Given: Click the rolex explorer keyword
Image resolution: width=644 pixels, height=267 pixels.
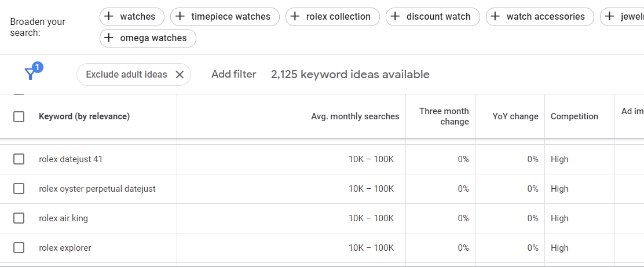Looking at the screenshot, I should click(x=65, y=248).
